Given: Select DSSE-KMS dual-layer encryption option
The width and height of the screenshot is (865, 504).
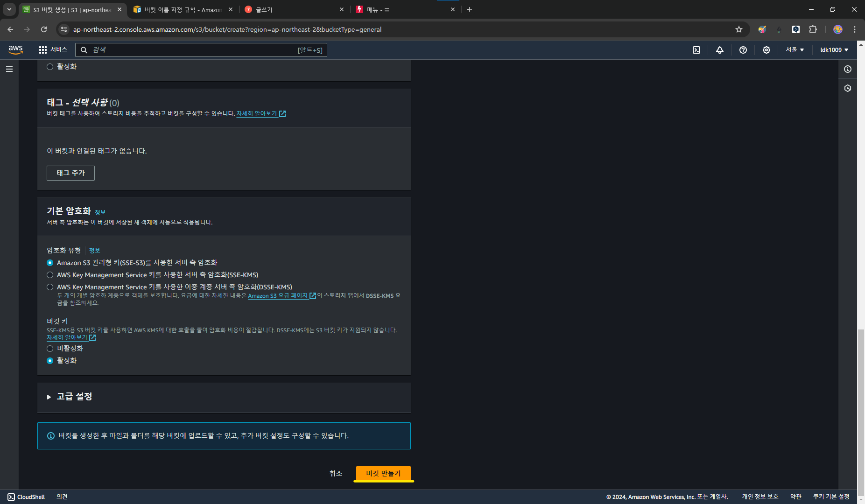Looking at the screenshot, I should click(x=50, y=287).
